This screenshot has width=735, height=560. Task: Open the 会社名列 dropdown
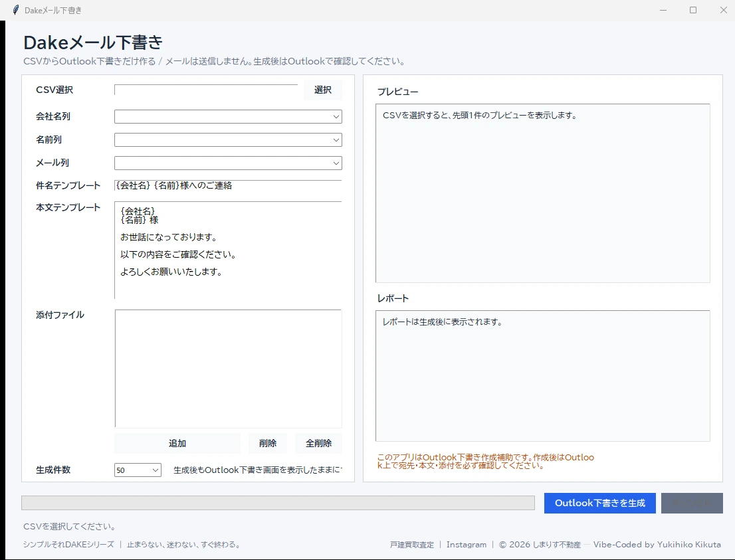pyautogui.click(x=228, y=116)
